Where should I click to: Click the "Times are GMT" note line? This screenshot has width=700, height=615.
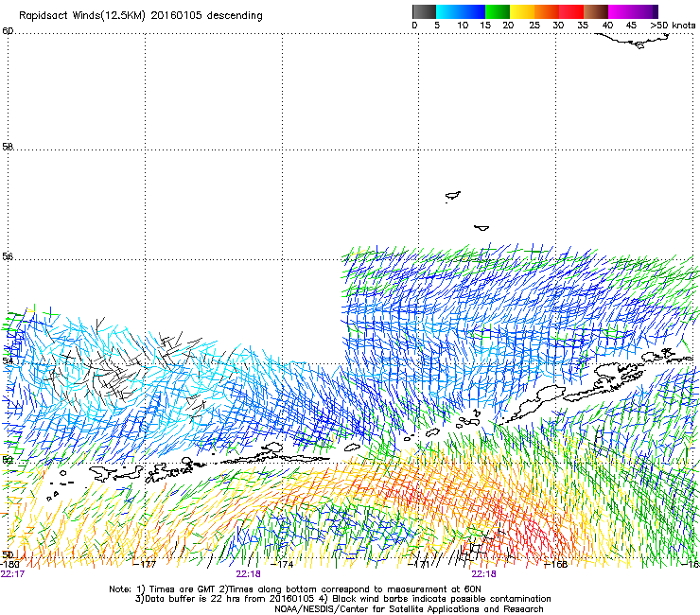[295, 589]
